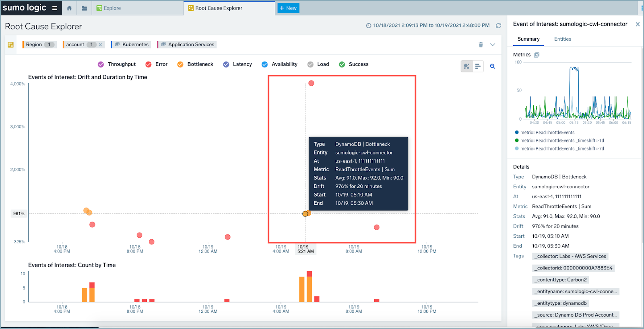This screenshot has width=644, height=329.
Task: Enable the Load legend checkbox
Action: [310, 64]
